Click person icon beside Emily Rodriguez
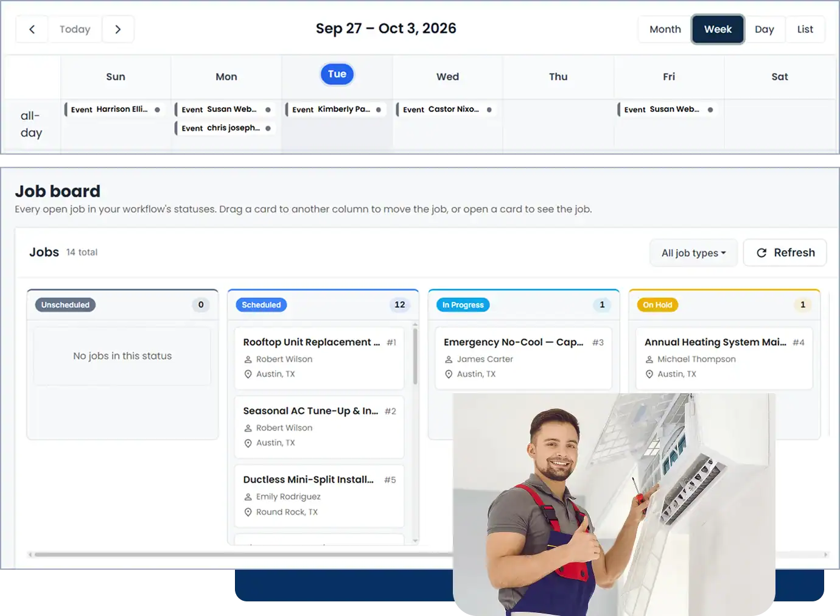The height and width of the screenshot is (616, 840). pos(248,497)
